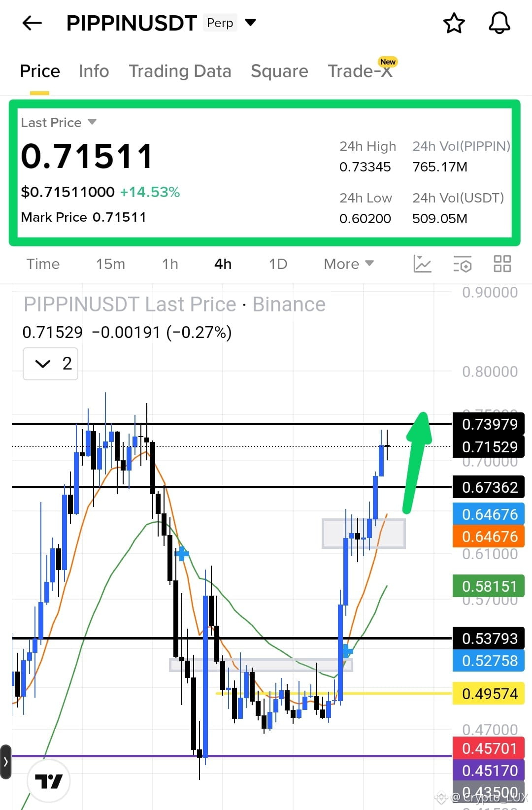Expand the More intervals dropdown
The height and width of the screenshot is (810, 532).
(x=349, y=264)
